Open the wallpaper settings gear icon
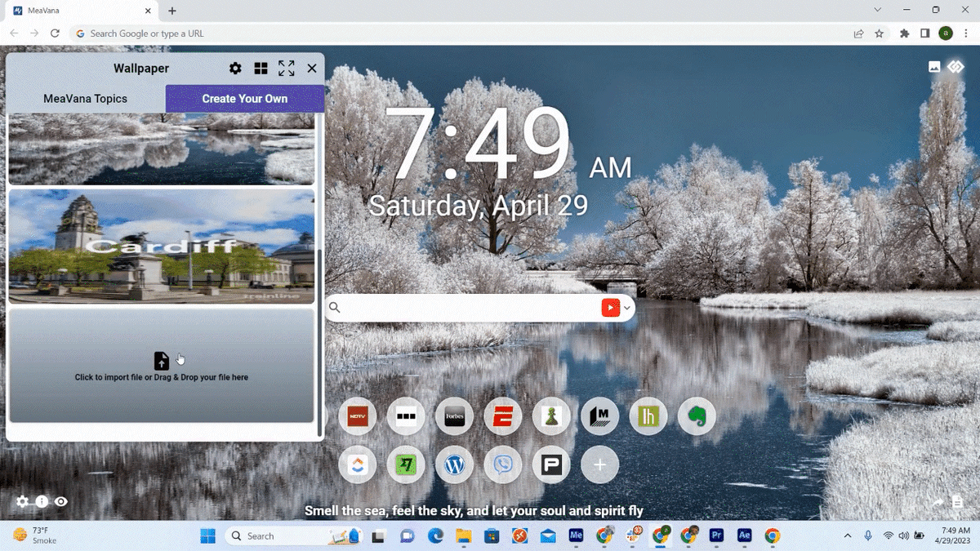980x551 pixels. 235,68
